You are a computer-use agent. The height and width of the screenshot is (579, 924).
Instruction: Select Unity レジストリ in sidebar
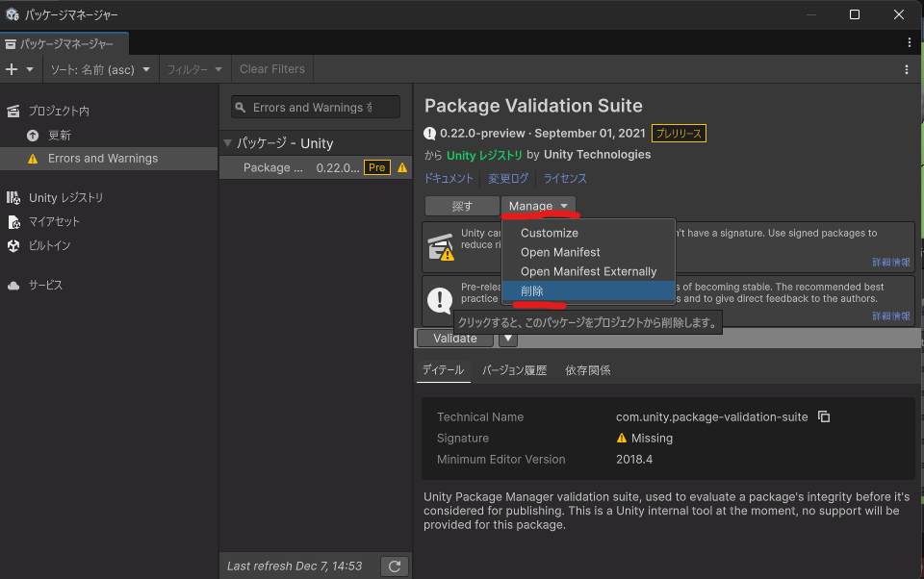[65, 197]
